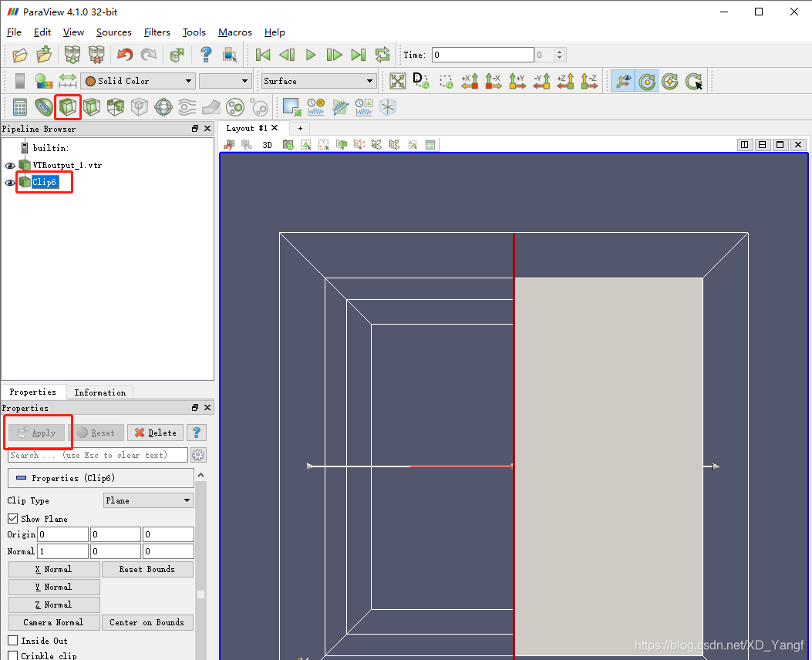Collapse the Properties (Clip6) section
The width and height of the screenshot is (812, 660).
coord(101,478)
